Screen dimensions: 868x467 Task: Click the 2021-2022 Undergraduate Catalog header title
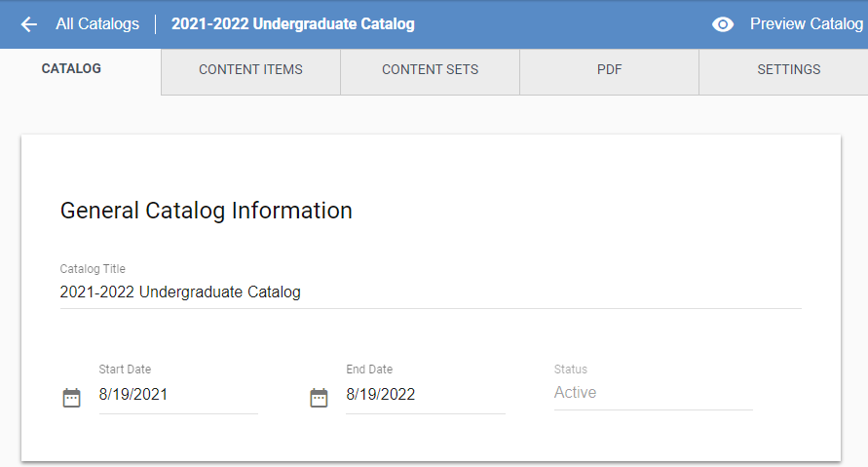click(x=293, y=23)
